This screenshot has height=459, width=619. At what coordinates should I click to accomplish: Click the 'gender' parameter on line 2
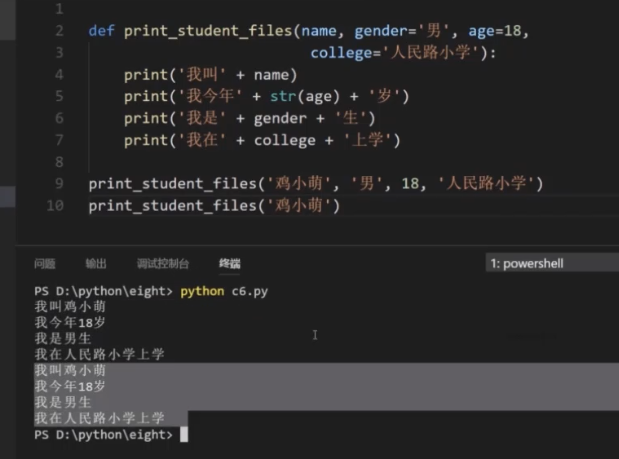click(x=381, y=31)
